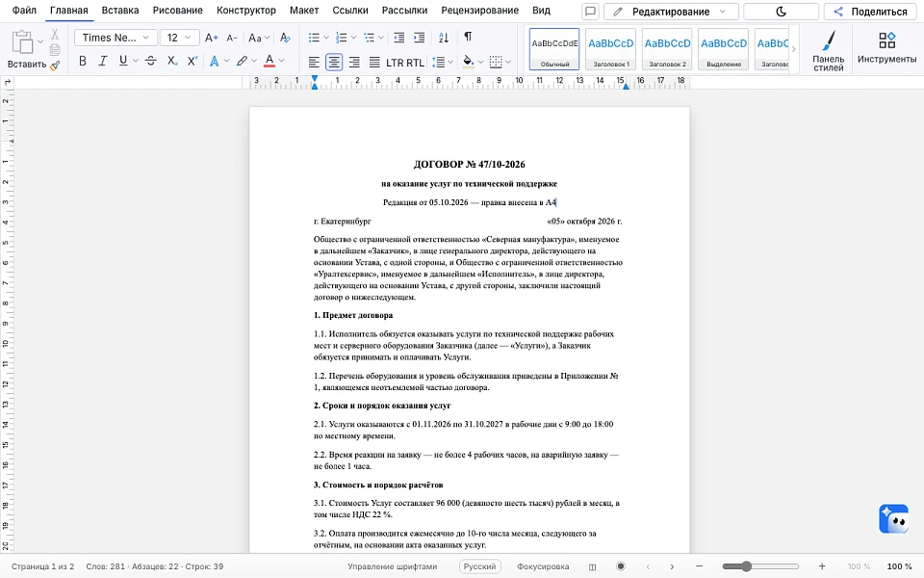Toggle italic formatting
924x578 pixels.
[103, 61]
